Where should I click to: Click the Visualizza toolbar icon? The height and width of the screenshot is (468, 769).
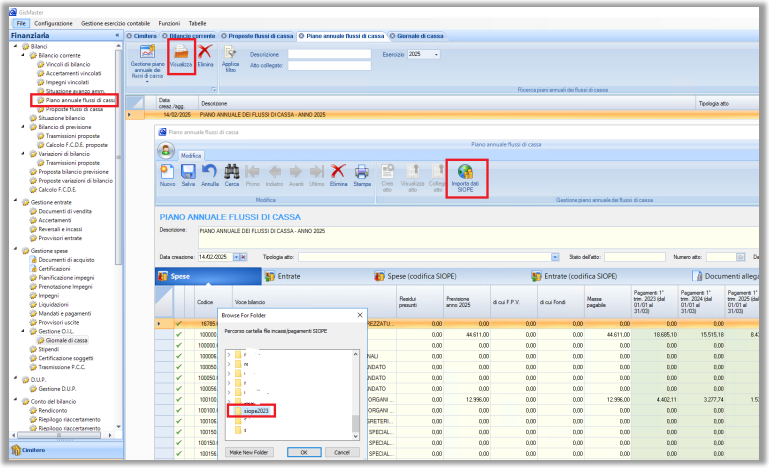pyautogui.click(x=181, y=55)
